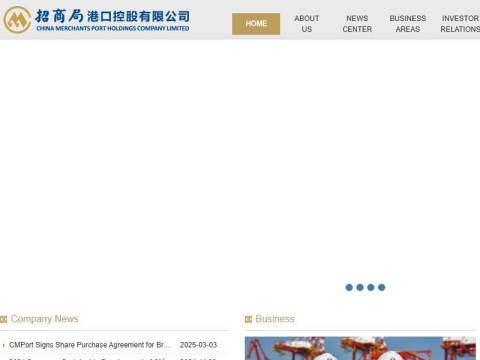
Task: Open the ABOUT US menu item
Action: point(307,24)
